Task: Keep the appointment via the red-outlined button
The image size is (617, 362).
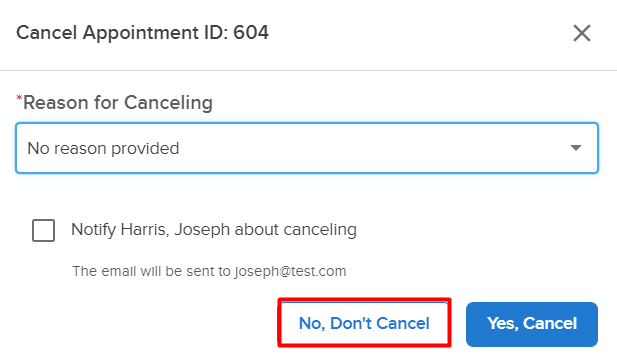Action: (x=364, y=323)
